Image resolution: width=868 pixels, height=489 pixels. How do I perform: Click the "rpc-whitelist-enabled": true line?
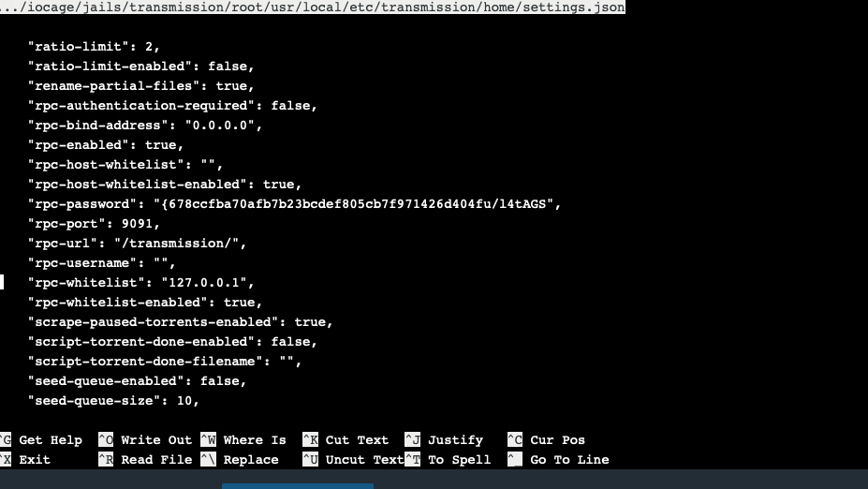[144, 303]
